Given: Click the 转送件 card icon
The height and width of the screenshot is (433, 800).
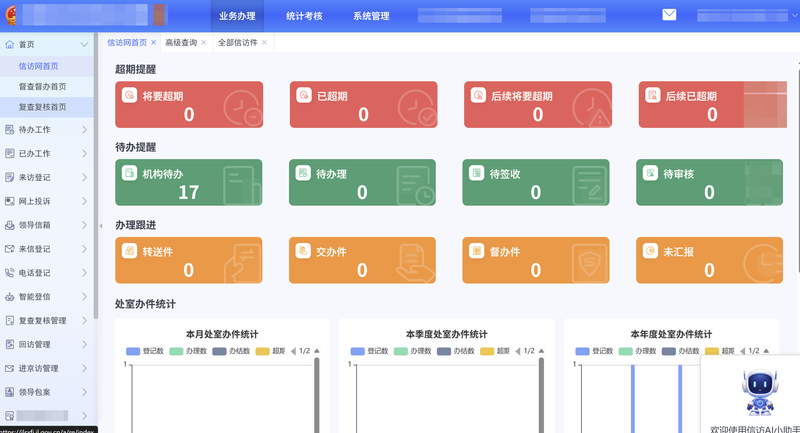Looking at the screenshot, I should coord(128,251).
